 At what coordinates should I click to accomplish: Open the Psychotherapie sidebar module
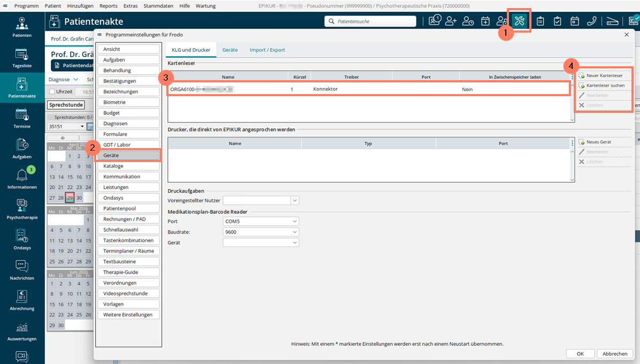[22, 210]
